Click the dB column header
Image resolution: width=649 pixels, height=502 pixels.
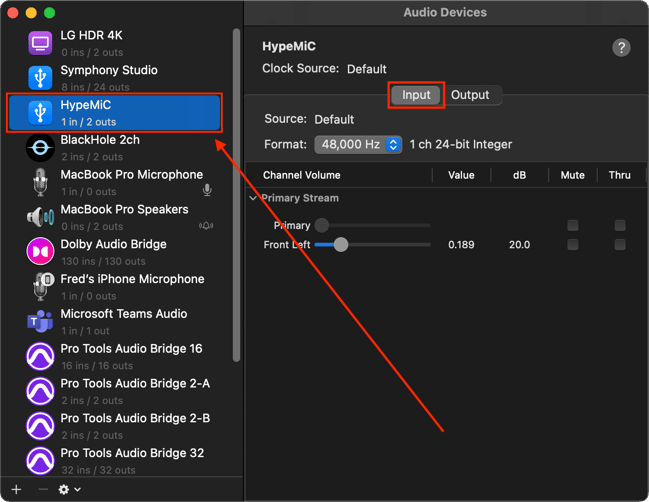pos(519,175)
